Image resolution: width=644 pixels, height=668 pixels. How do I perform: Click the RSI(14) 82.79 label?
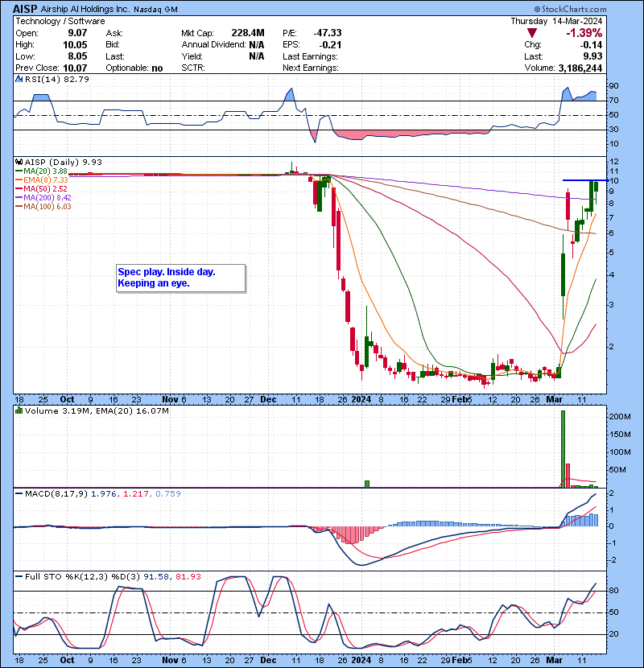point(56,79)
